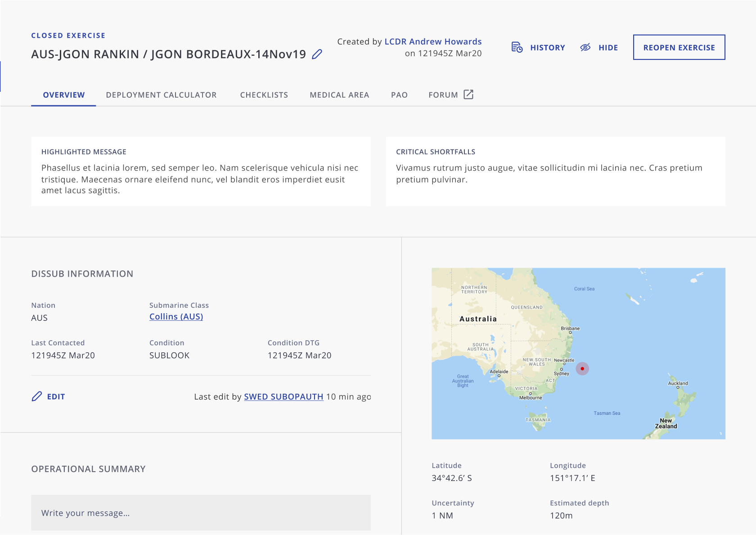
Task: Click the SWED SUBOPAUTH link
Action: [283, 396]
